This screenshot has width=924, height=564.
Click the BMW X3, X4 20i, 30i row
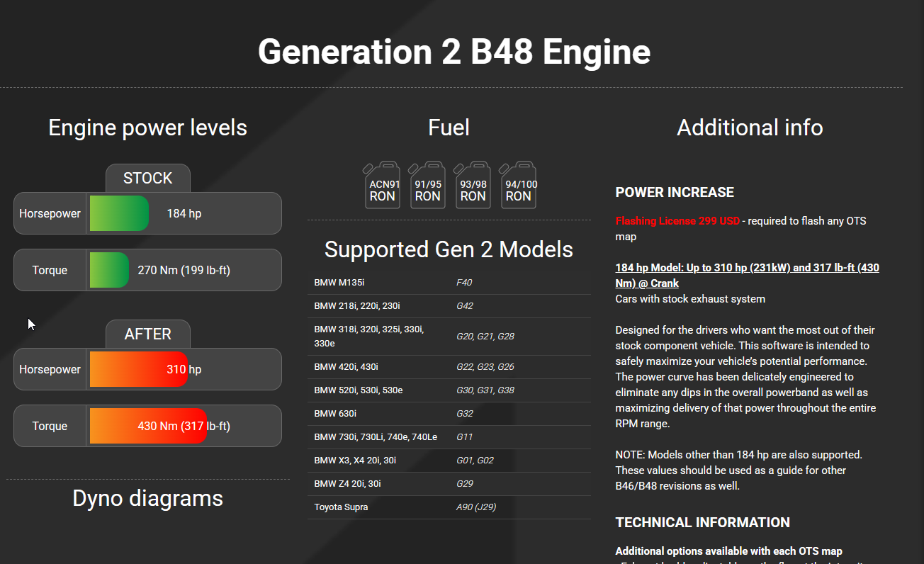tap(449, 461)
